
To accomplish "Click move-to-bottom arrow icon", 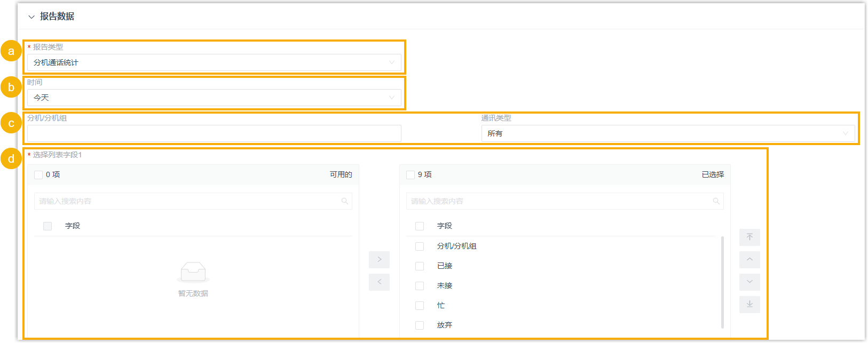I will point(749,305).
